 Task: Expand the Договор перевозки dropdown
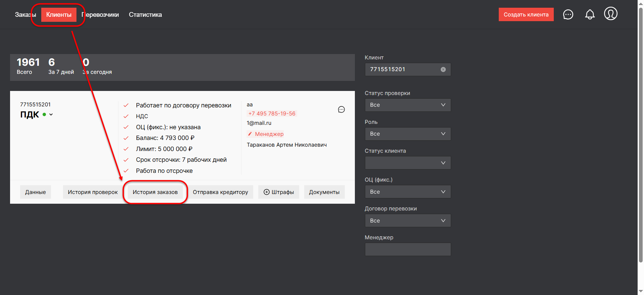408,220
